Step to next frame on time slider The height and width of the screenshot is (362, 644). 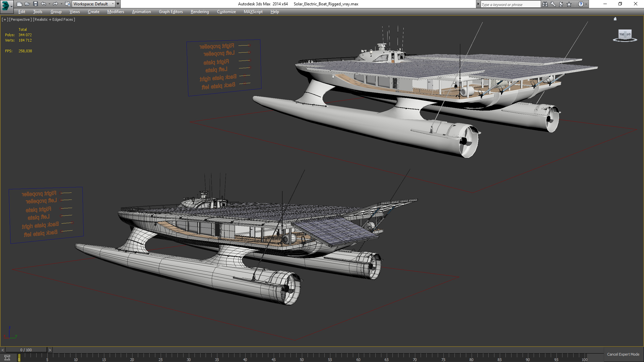click(50, 350)
